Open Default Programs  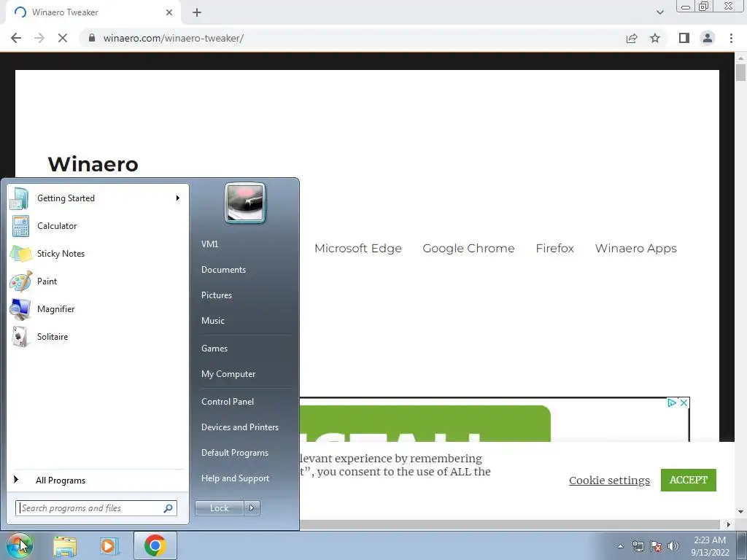235,453
